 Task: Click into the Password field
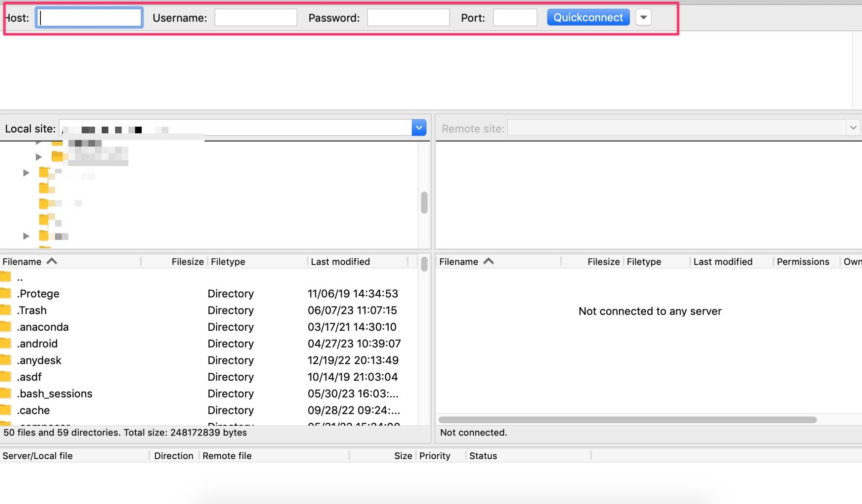pos(408,18)
